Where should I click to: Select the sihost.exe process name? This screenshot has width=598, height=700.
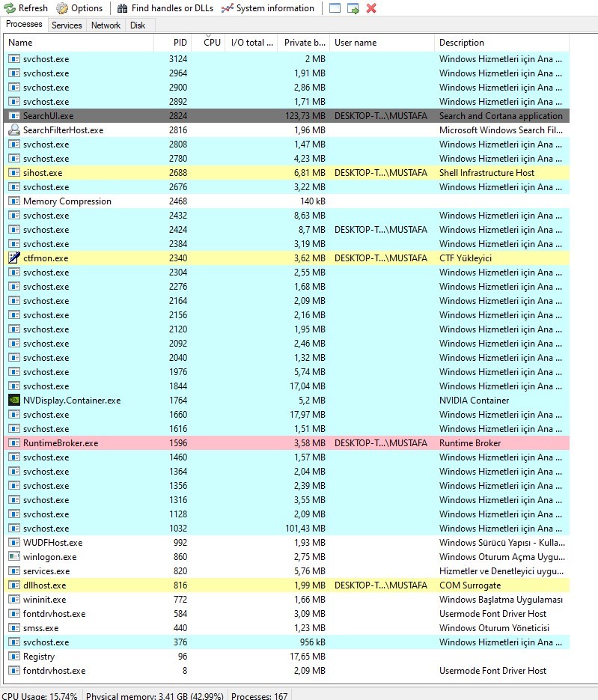(43, 173)
